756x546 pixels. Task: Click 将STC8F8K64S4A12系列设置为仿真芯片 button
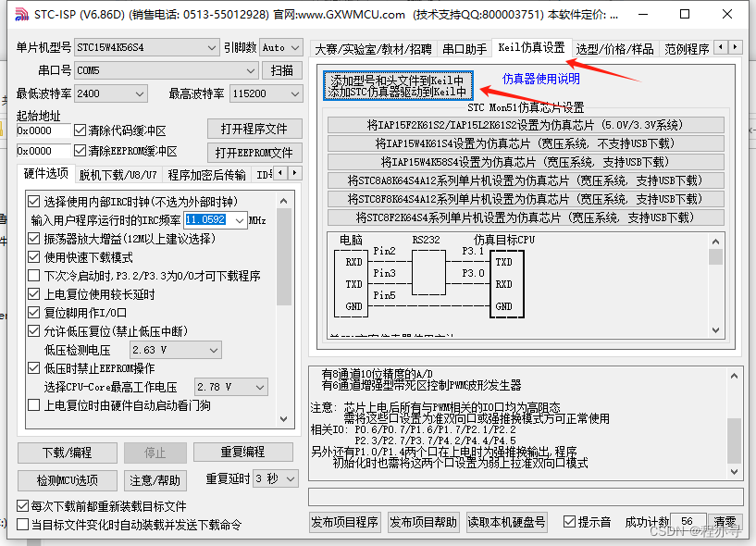[526, 199]
